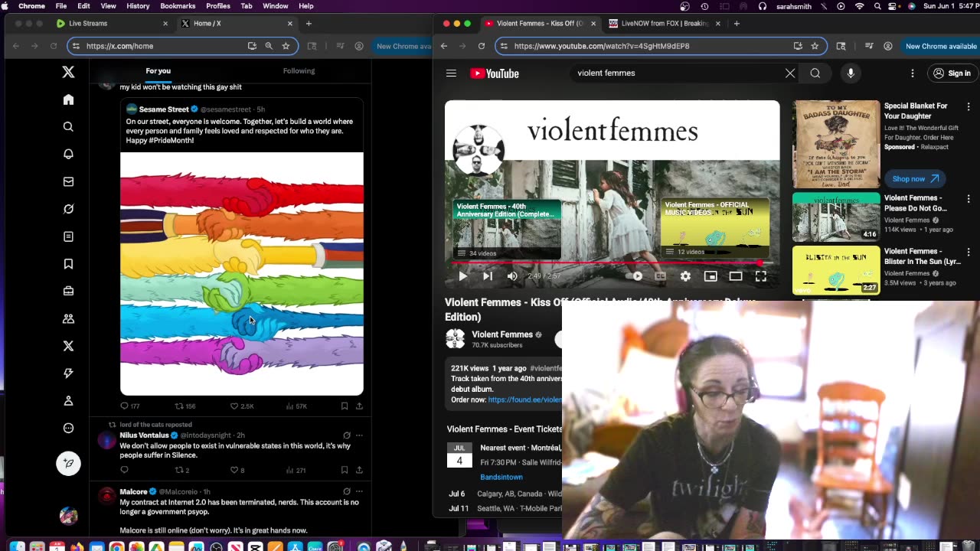This screenshot has width=980, height=551.
Task: Open X Lists icon in sidebar
Action: click(68, 236)
